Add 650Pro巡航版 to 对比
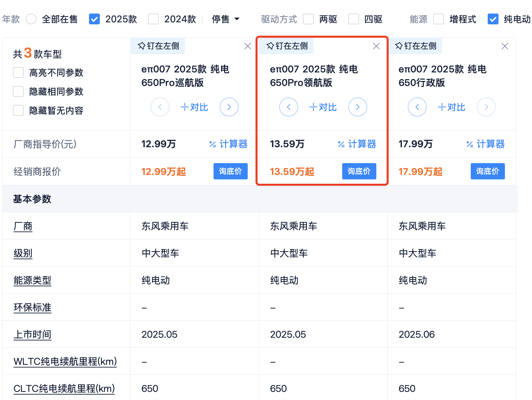The image size is (532, 400). (194, 107)
